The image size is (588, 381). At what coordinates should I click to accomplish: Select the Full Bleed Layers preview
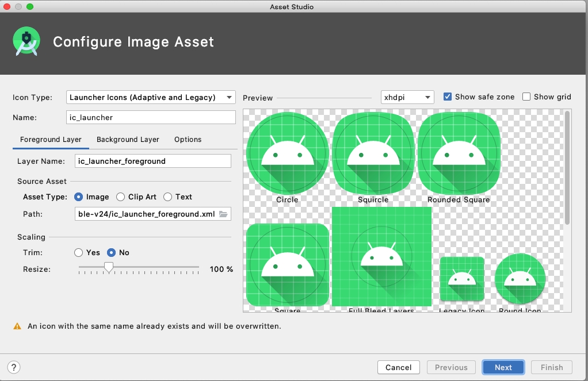pos(381,257)
